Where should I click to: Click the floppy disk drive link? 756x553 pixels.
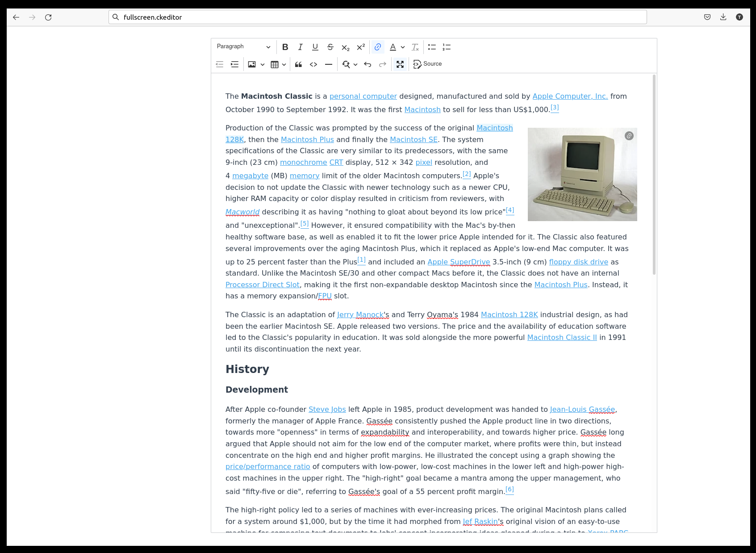579,262
